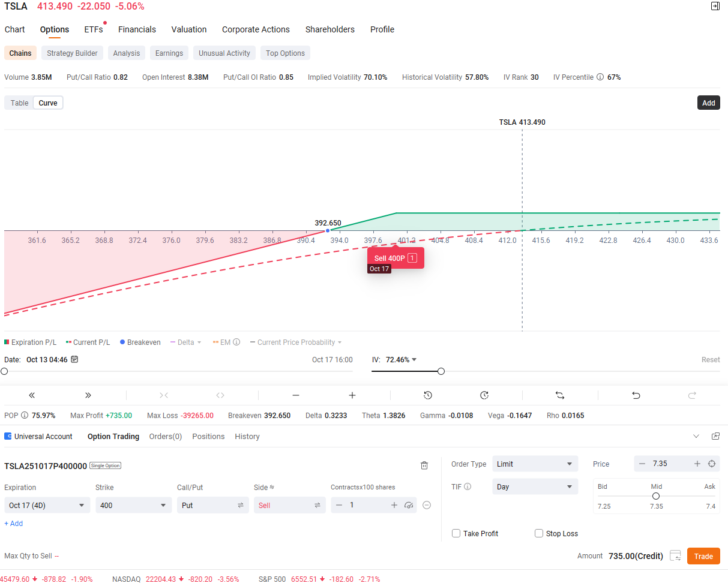Click the double left chevron shift icon

tap(32, 395)
